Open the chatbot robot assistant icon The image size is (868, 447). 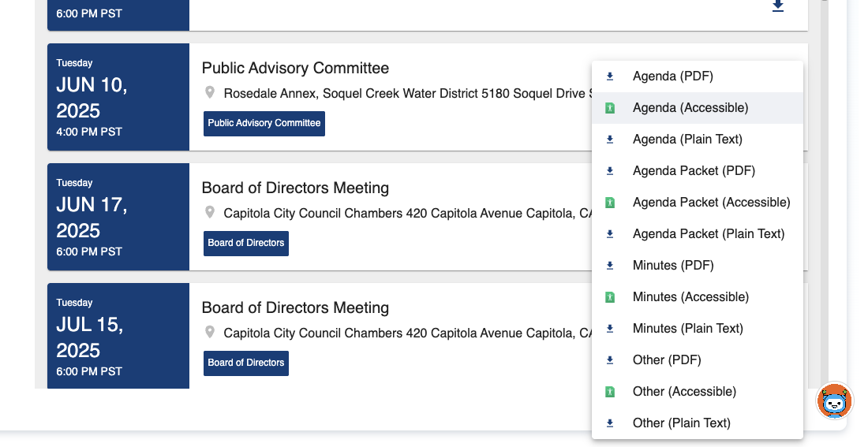click(x=834, y=401)
